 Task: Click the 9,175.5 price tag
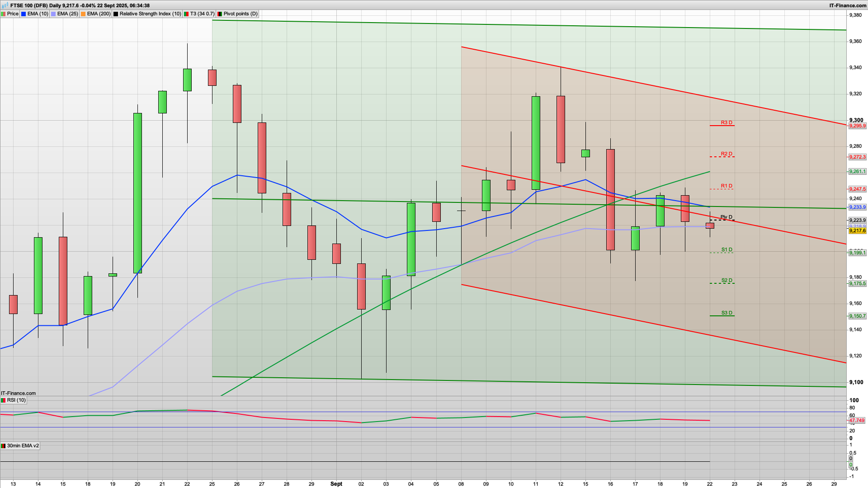point(857,284)
